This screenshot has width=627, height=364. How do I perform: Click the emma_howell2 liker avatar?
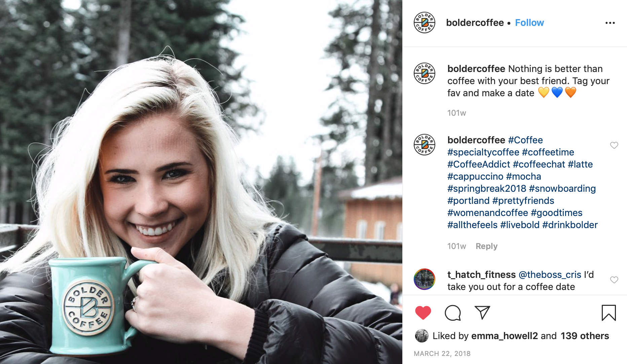click(421, 336)
